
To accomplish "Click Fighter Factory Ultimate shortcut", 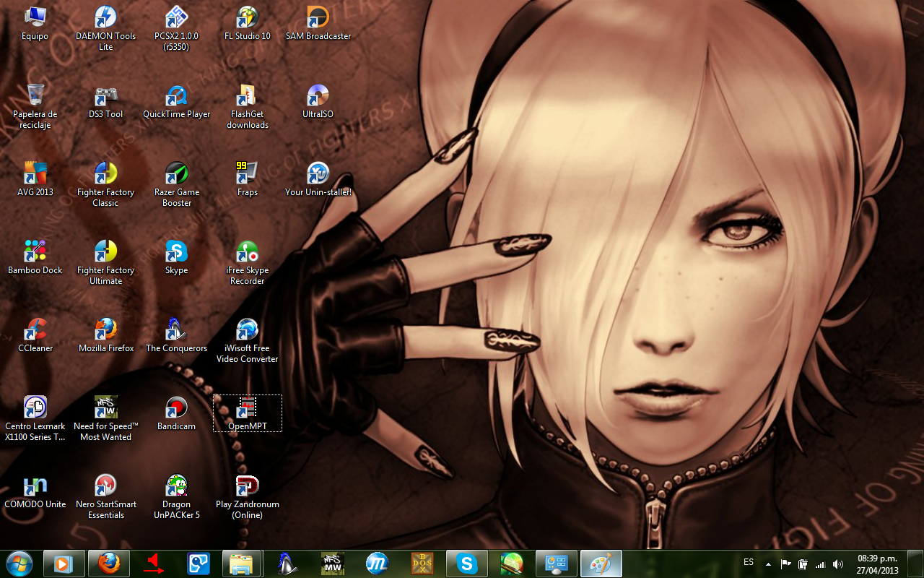I will (106, 262).
